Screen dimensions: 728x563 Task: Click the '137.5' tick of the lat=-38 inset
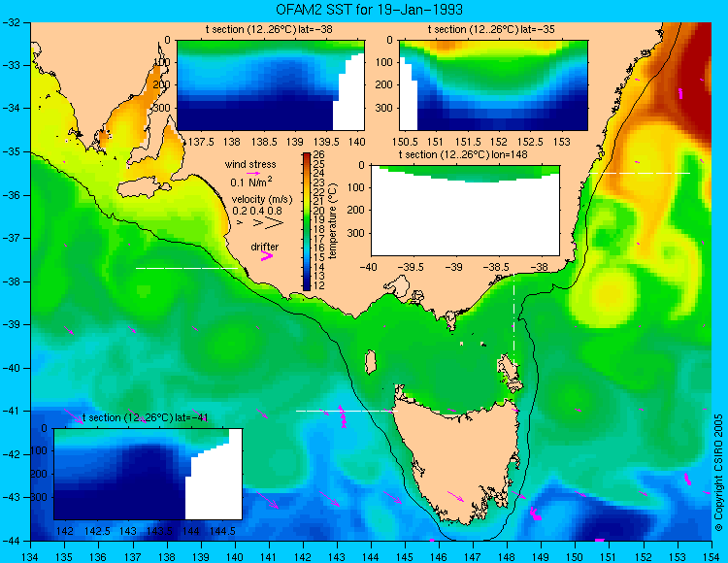pos(202,142)
